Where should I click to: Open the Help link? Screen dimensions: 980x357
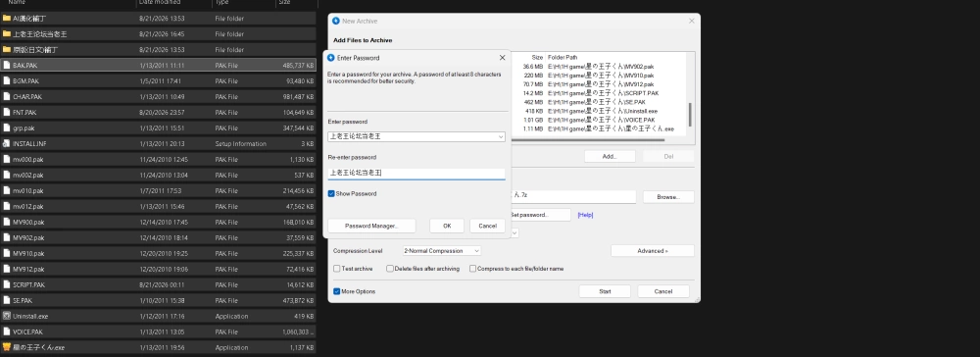[585, 215]
